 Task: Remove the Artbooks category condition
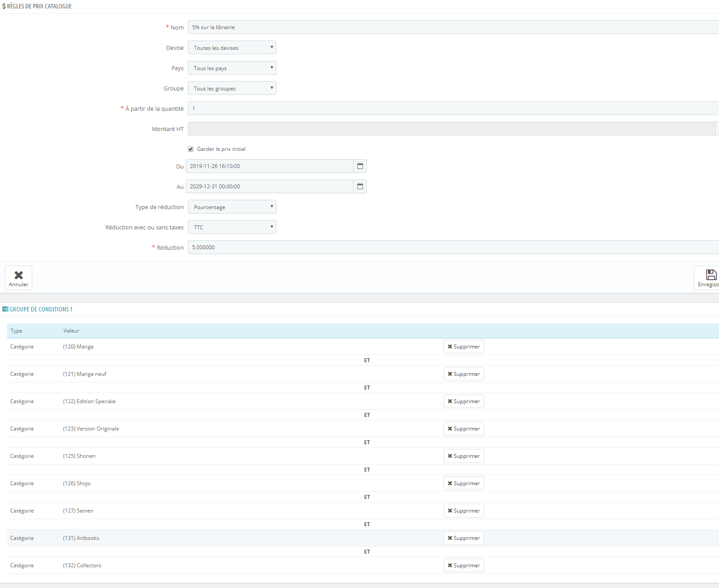[464, 538]
